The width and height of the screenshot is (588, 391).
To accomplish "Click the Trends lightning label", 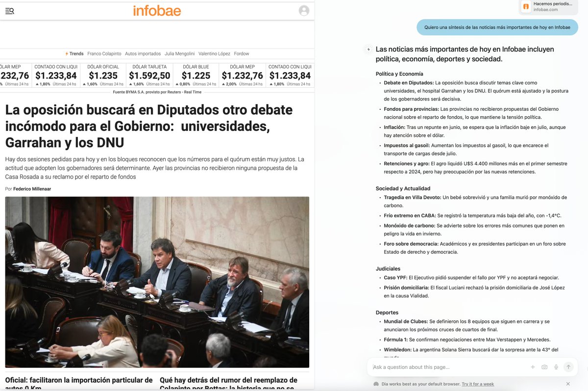I will pyautogui.click(x=74, y=53).
